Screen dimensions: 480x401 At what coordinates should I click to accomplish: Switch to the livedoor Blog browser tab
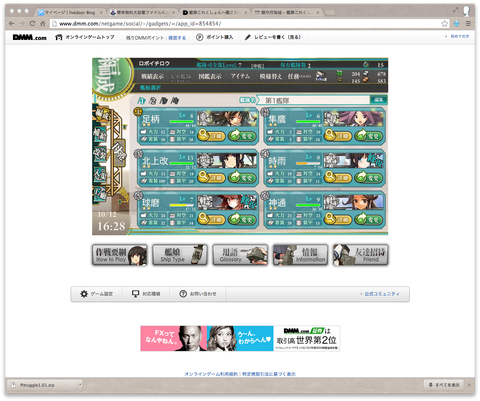pyautogui.click(x=70, y=12)
